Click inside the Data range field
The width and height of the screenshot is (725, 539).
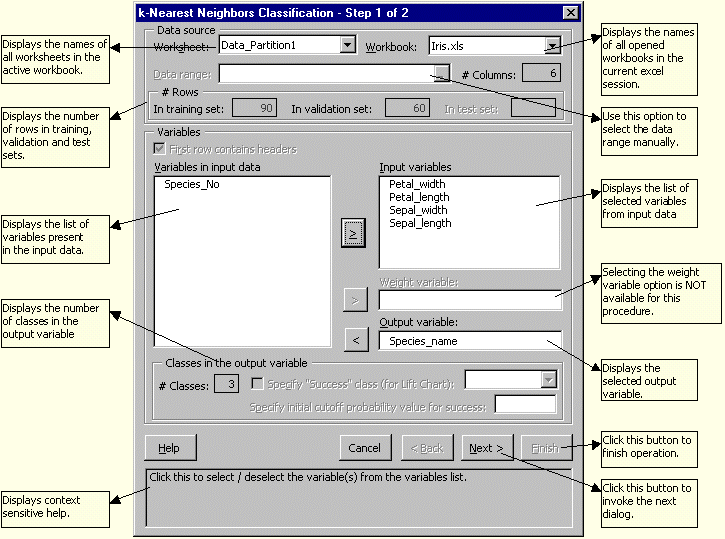325,74
